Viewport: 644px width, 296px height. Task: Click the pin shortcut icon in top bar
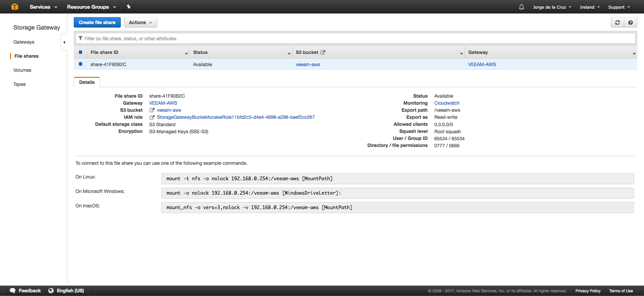(x=128, y=7)
